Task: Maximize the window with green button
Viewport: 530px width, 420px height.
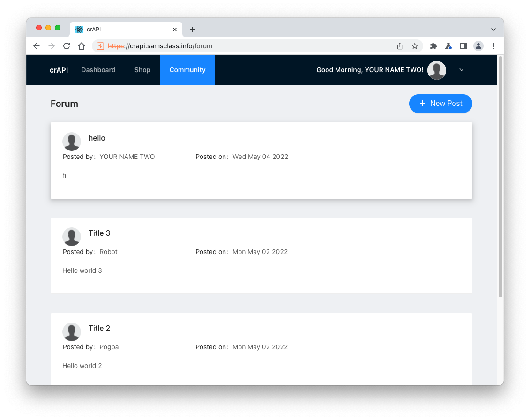Action: click(x=58, y=28)
